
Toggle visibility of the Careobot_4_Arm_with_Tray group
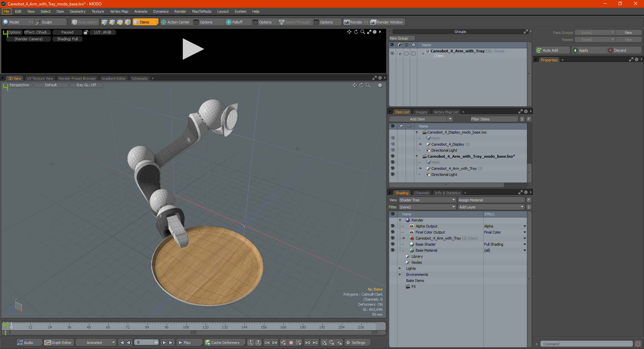pos(392,53)
